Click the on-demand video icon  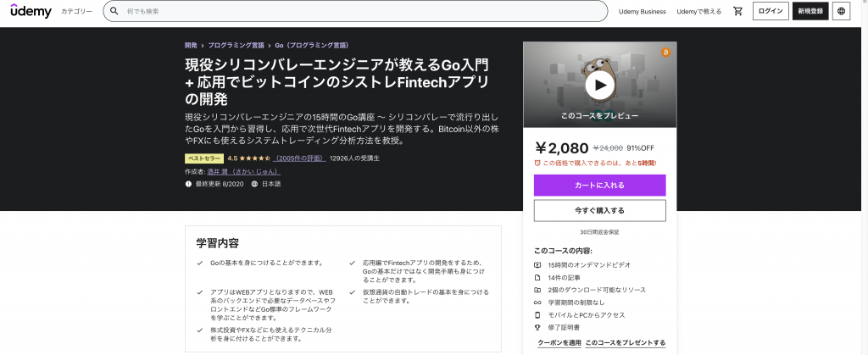click(x=537, y=265)
